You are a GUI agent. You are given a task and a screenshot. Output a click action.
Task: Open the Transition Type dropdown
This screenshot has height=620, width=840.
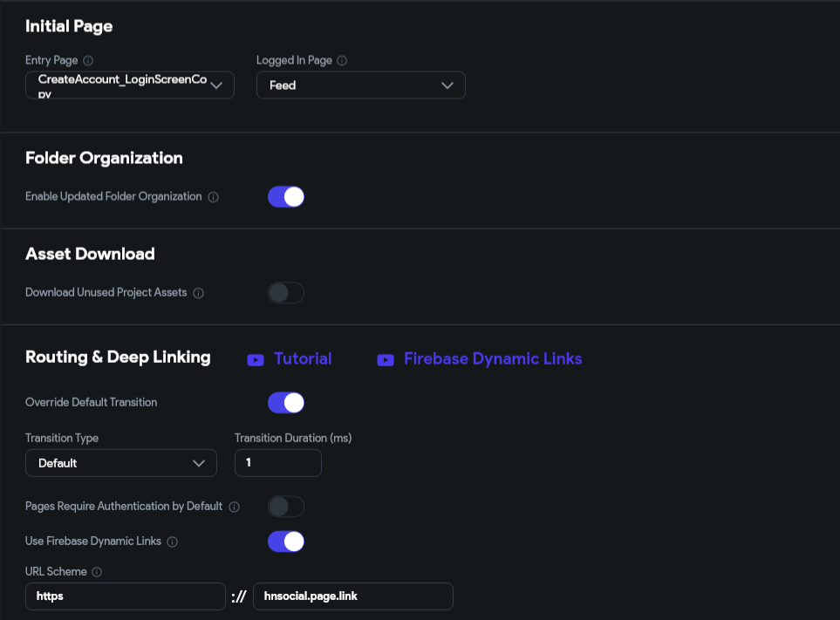point(121,463)
